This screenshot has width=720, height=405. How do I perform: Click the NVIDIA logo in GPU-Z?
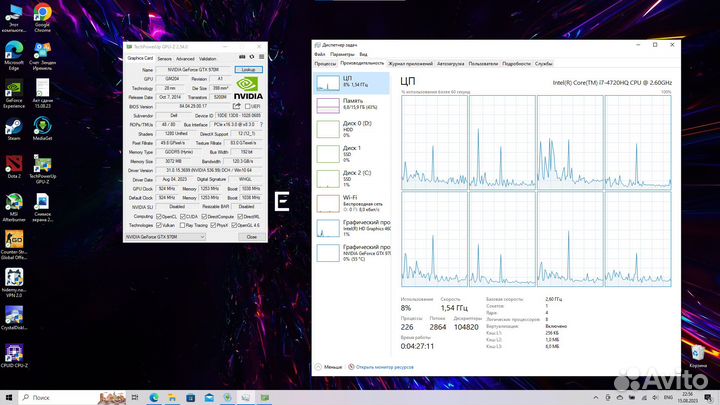coord(248,89)
